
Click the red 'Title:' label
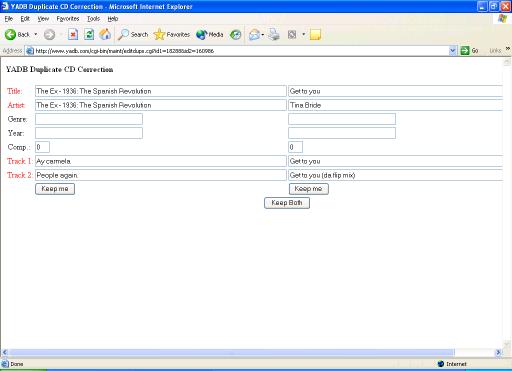pyautogui.click(x=15, y=91)
